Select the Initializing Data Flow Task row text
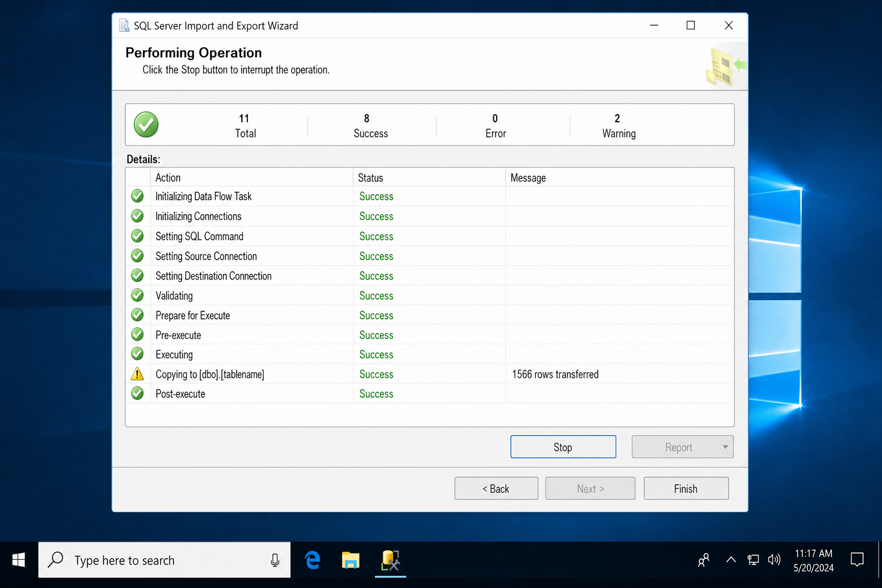Screen dimensions: 882x588 [203, 196]
